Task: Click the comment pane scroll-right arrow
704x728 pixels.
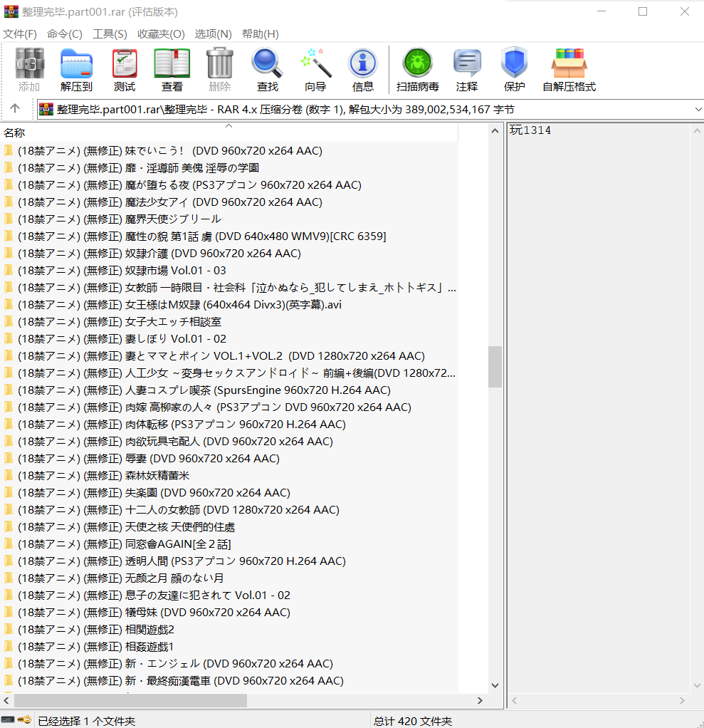Action: click(x=682, y=700)
